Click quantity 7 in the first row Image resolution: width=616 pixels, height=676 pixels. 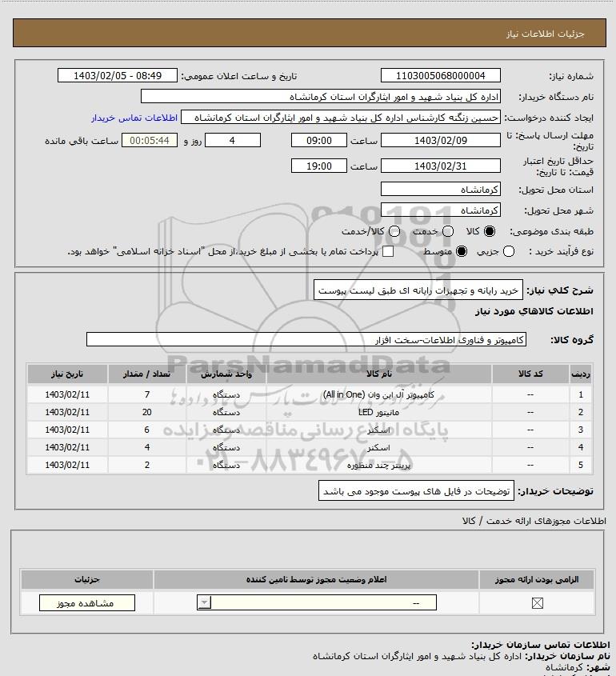point(147,394)
